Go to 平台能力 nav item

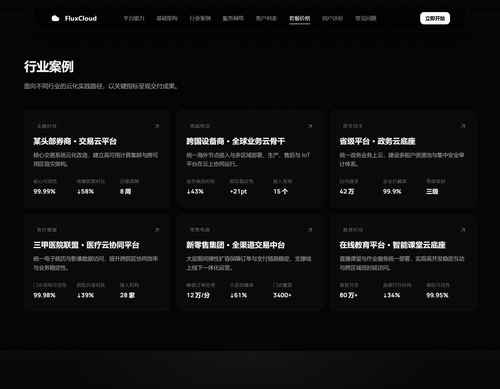(134, 18)
